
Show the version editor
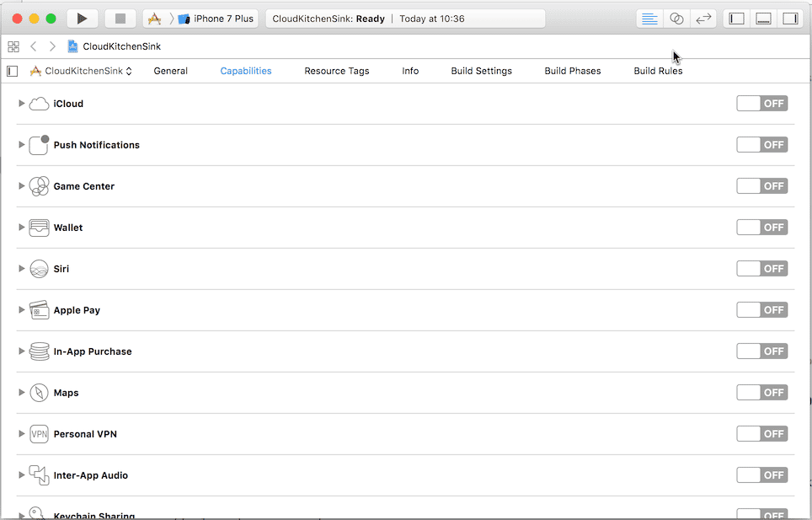(x=703, y=19)
